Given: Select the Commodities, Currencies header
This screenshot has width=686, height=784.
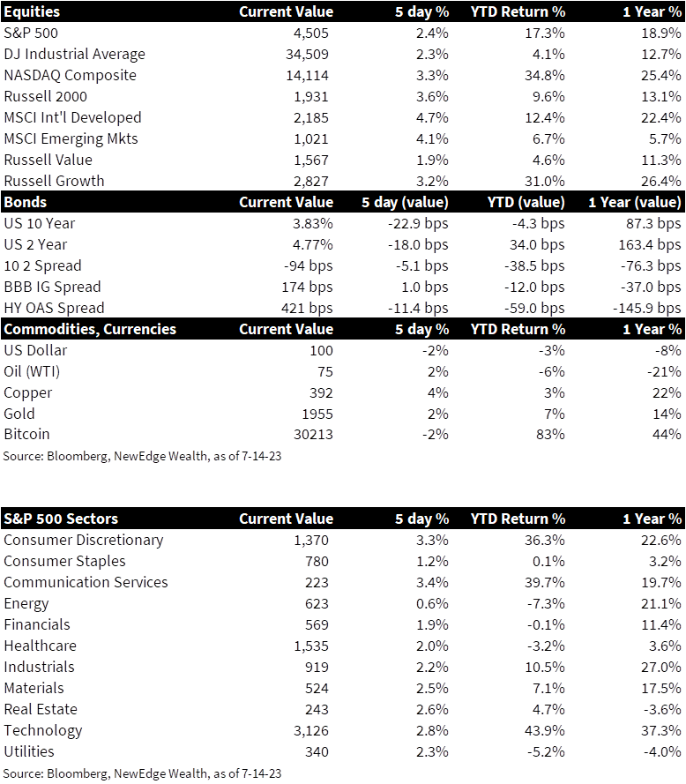Looking at the screenshot, I should 90,329.
